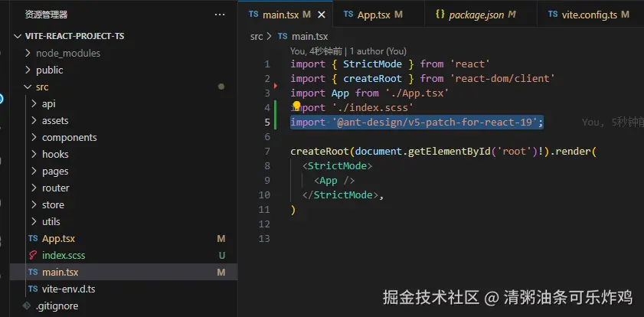
Task: Click the TS icon in the breadcrumb
Action: pyautogui.click(x=283, y=36)
